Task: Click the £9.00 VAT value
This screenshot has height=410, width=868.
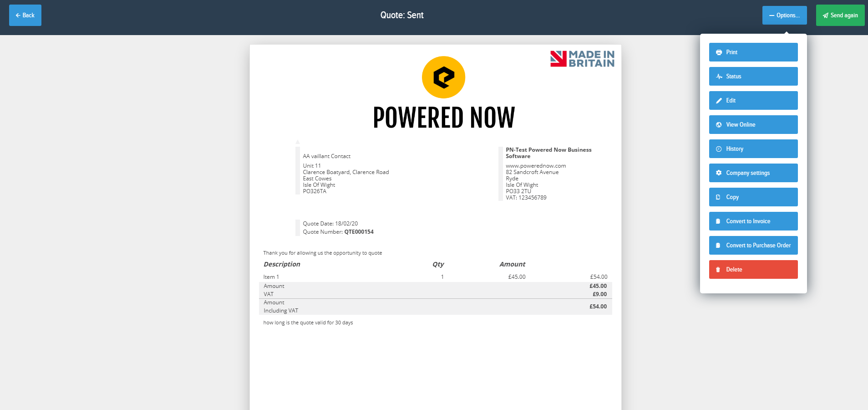Action: coord(599,294)
